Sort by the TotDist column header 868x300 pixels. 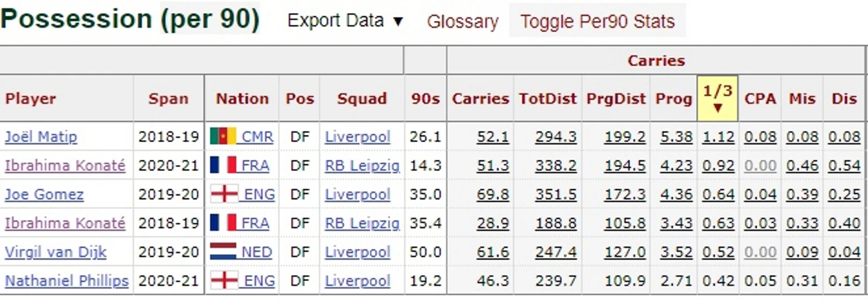coord(548,99)
